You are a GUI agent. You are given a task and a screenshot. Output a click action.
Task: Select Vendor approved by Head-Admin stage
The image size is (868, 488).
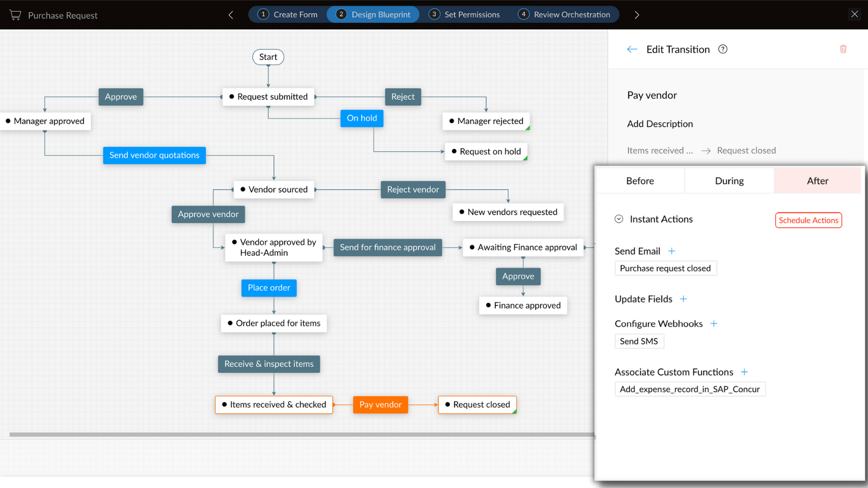[x=274, y=248]
